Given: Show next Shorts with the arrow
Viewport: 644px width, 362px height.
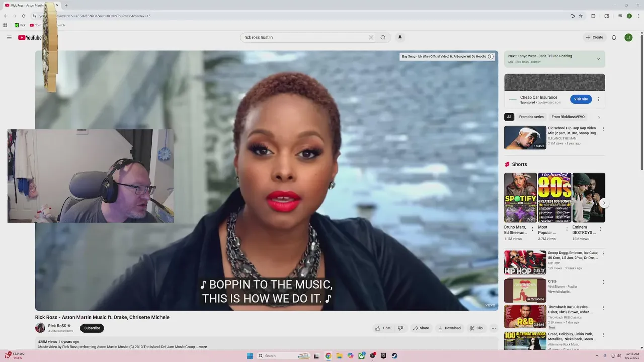Looking at the screenshot, I should (604, 203).
